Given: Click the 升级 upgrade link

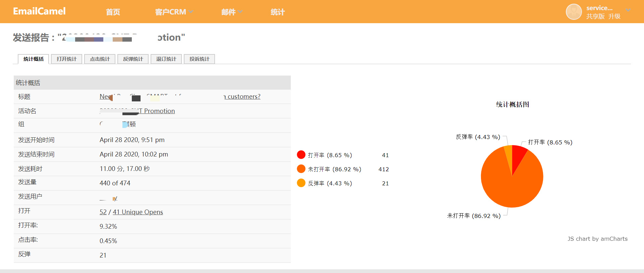Looking at the screenshot, I should pyautogui.click(x=614, y=16).
